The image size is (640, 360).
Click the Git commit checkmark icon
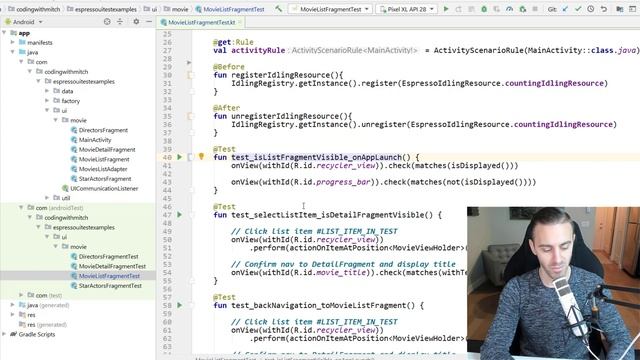point(578,9)
